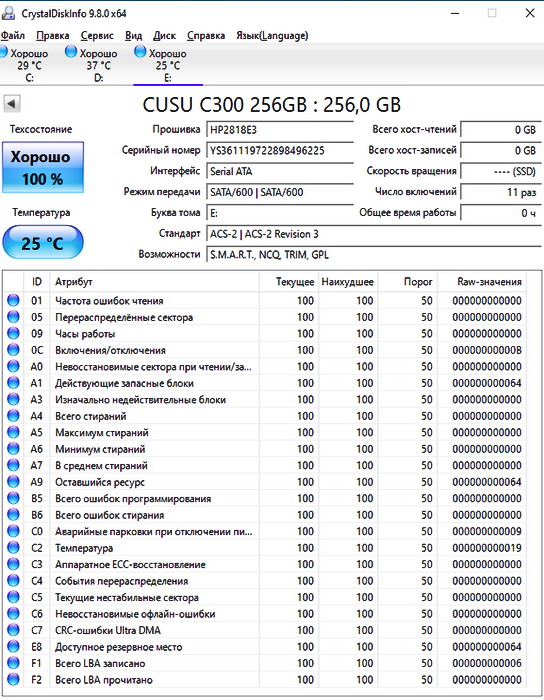Open the Вид menu
Viewport: 544px width, 700px height.
point(133,36)
